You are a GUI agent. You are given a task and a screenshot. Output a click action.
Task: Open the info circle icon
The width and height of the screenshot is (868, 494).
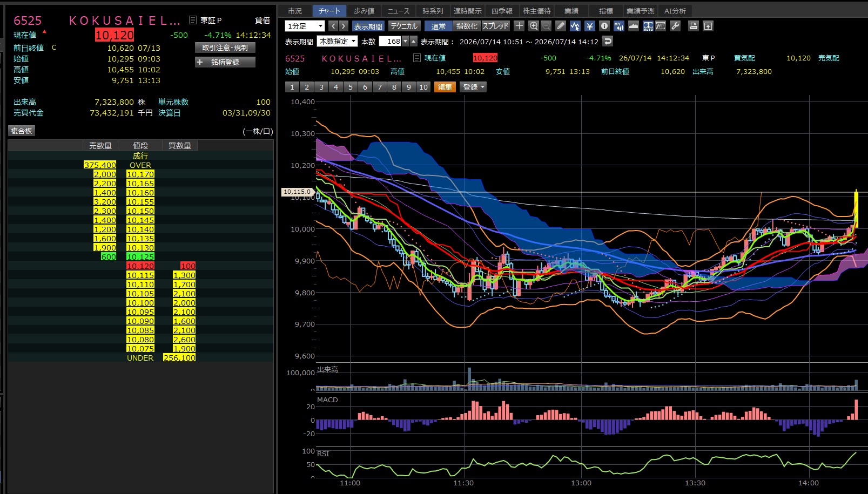tap(604, 26)
